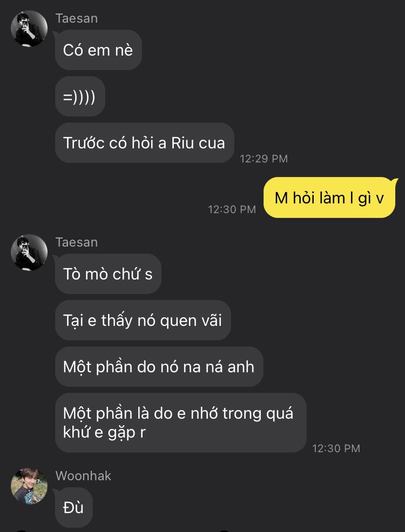Select the yellow 'M hỏi làm l gì v' bubble
This screenshot has width=405, height=532.
tap(329, 197)
